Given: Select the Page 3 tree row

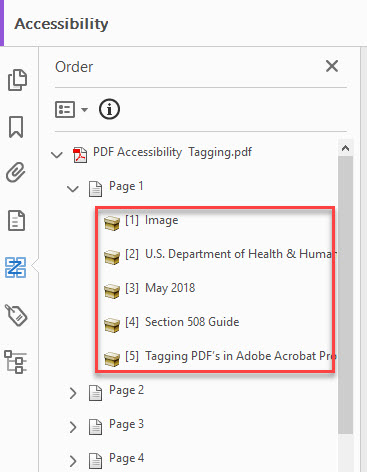Looking at the screenshot, I should tap(126, 424).
